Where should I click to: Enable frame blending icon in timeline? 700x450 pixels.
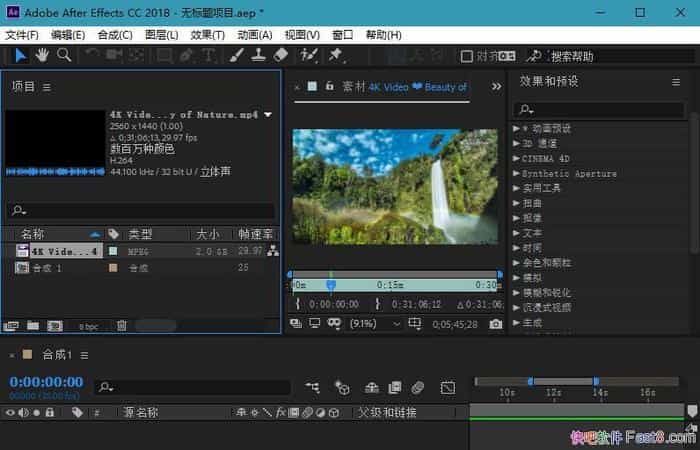395,388
